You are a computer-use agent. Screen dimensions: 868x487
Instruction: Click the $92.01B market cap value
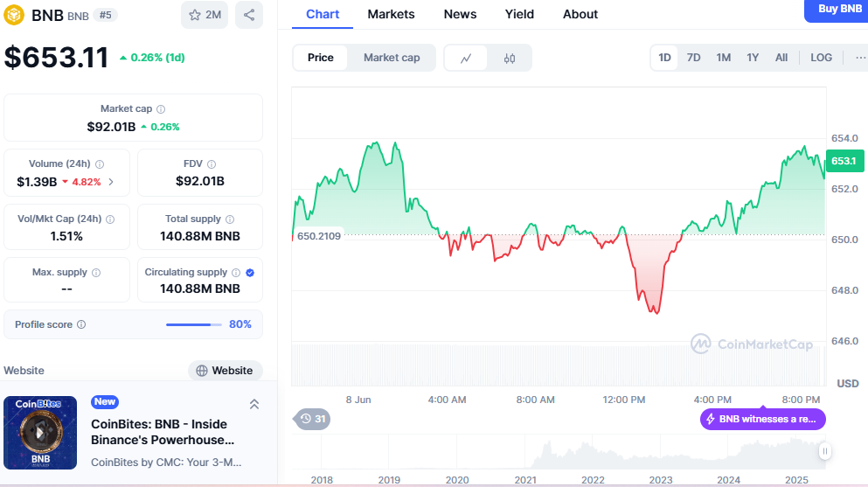point(111,127)
